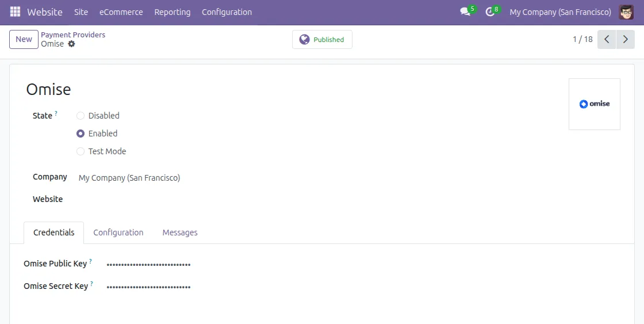The height and width of the screenshot is (324, 644).
Task: Edit the Omise provider name field
Action: point(48,89)
